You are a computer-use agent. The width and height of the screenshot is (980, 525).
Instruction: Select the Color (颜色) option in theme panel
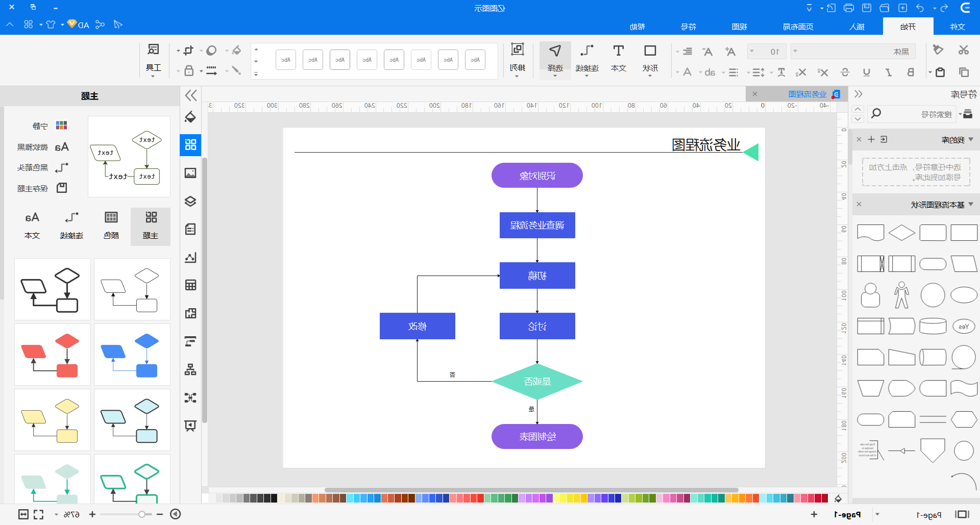pos(111,226)
